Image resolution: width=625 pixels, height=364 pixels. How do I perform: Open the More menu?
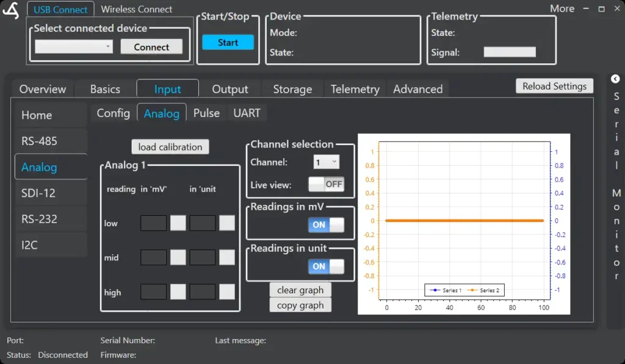click(562, 9)
